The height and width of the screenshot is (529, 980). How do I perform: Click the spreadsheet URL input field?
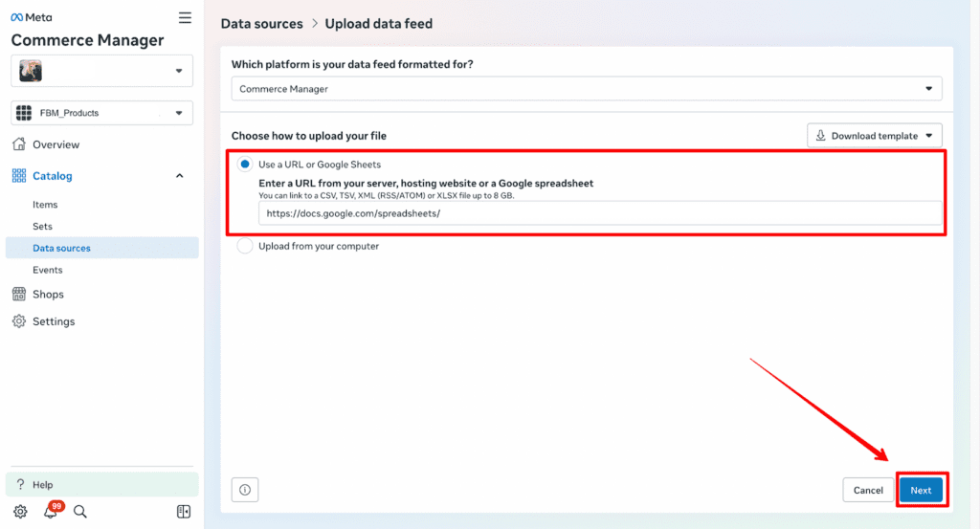pyautogui.click(x=600, y=213)
